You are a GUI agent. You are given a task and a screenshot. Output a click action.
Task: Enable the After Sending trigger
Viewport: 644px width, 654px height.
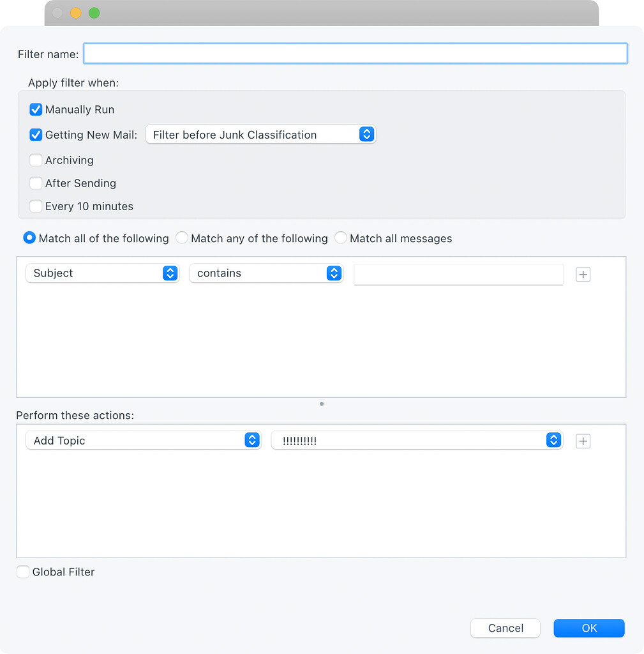[x=36, y=183]
